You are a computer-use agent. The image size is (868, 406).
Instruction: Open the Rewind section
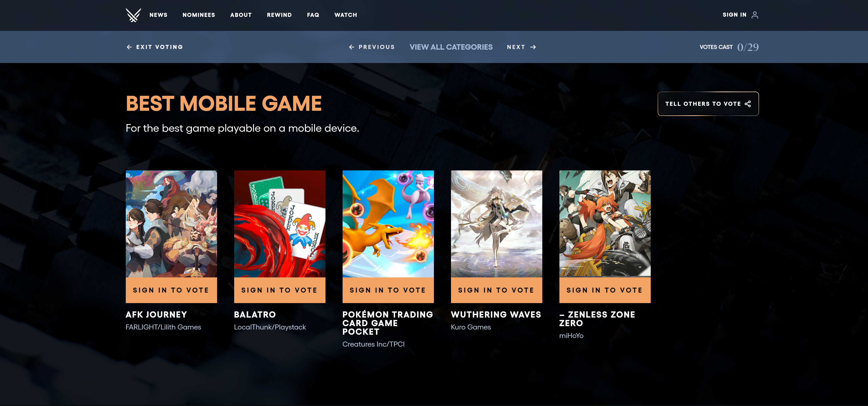tap(279, 15)
